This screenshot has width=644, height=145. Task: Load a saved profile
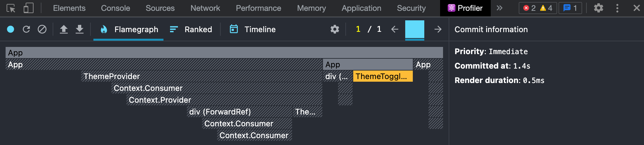64,30
